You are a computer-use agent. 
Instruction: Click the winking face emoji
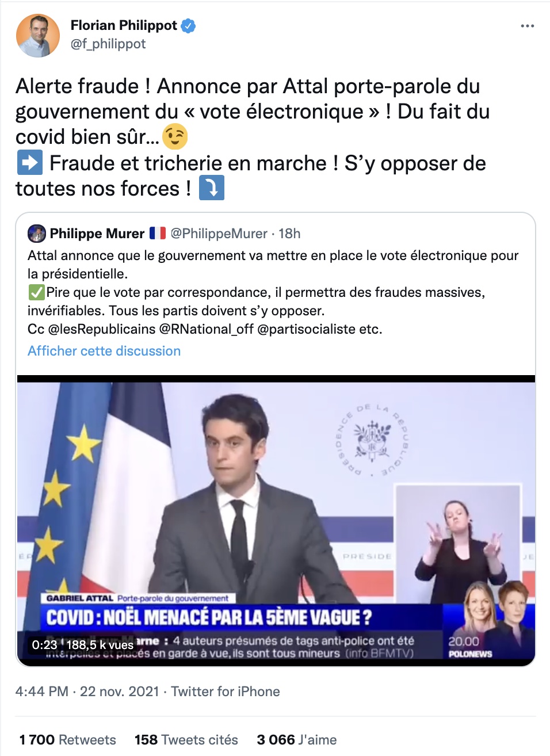click(x=175, y=137)
